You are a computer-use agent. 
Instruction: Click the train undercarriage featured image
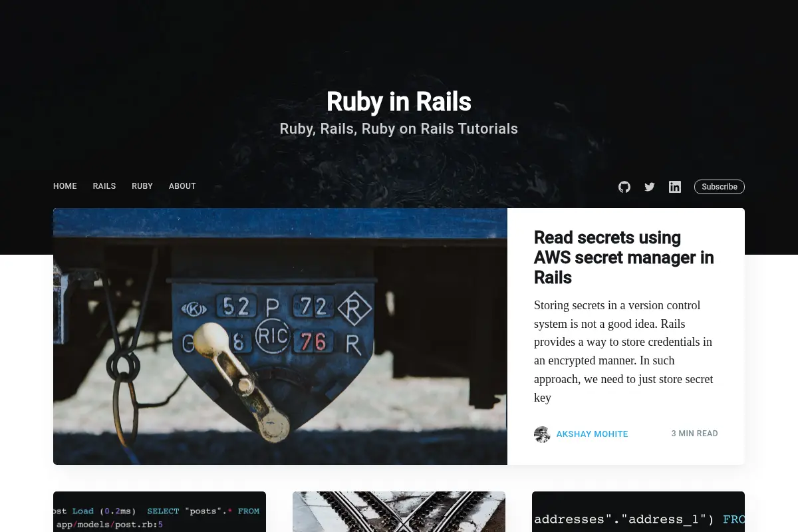(x=280, y=336)
